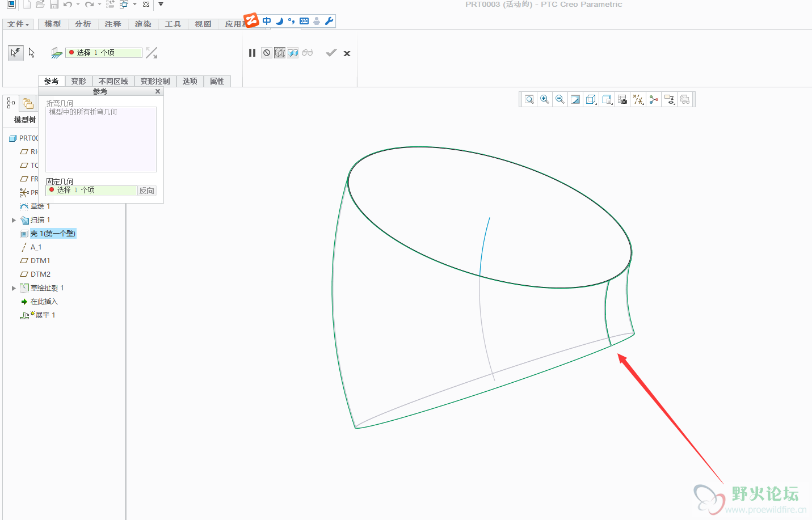Viewport: 812px width, 520px height.
Task: Click the Pause feature button
Action: point(252,53)
